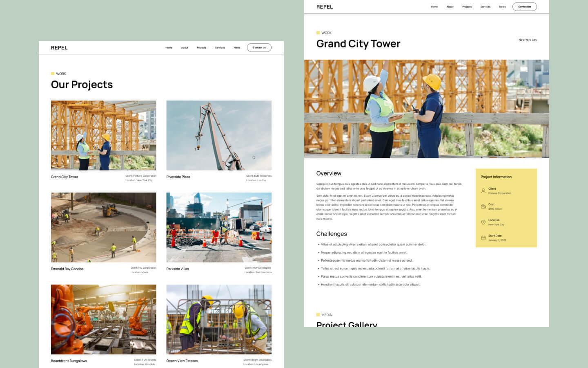This screenshot has height=368, width=588.
Task: Open the News section from the navigation
Action: pos(237,47)
